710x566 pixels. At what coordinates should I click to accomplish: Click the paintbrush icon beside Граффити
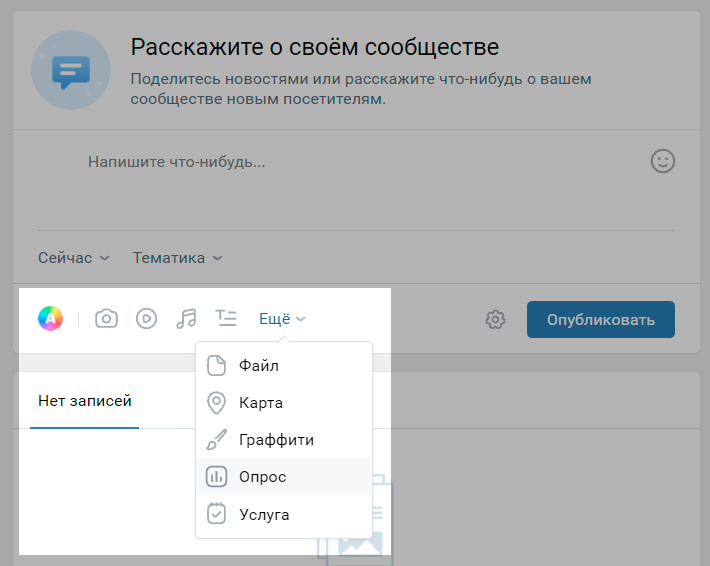[x=217, y=440]
